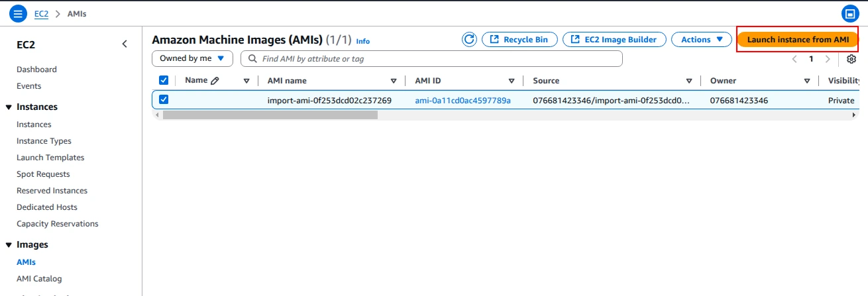Open AMI Catalog in sidebar
Image resolution: width=868 pixels, height=296 pixels.
tap(39, 279)
